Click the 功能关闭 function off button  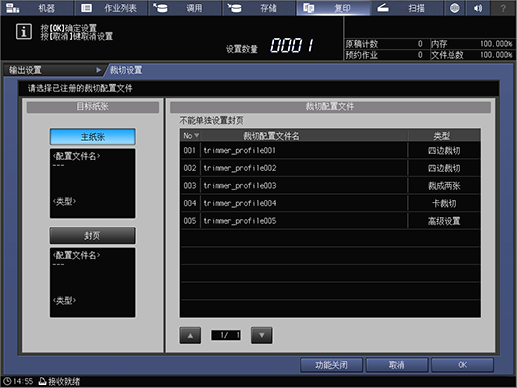(x=331, y=365)
